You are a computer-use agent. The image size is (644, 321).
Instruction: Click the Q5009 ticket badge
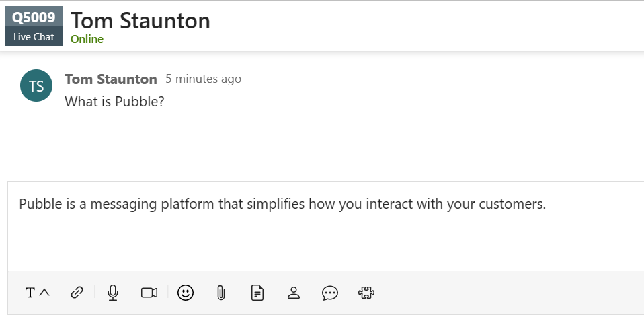click(34, 17)
